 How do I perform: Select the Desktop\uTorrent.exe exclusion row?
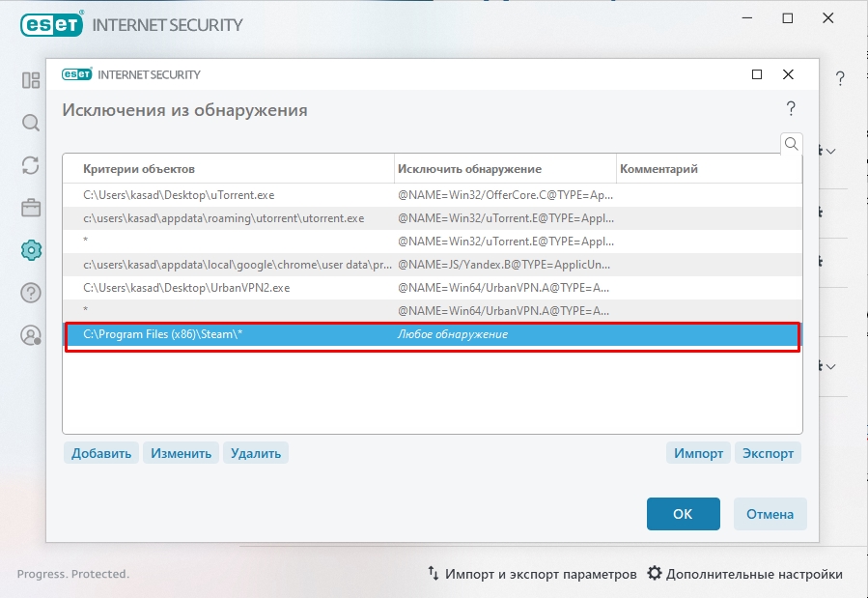[x=179, y=195]
